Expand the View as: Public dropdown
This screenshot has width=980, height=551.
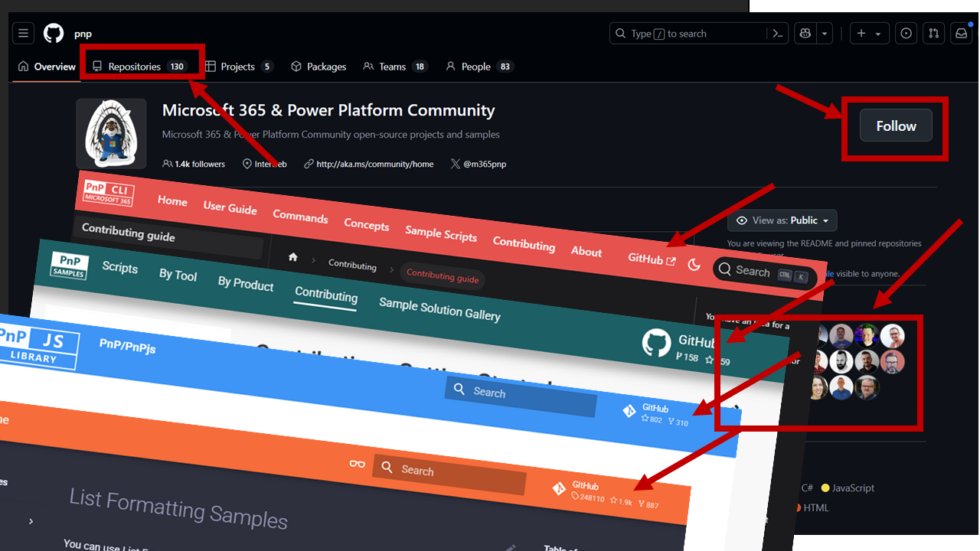pos(782,220)
